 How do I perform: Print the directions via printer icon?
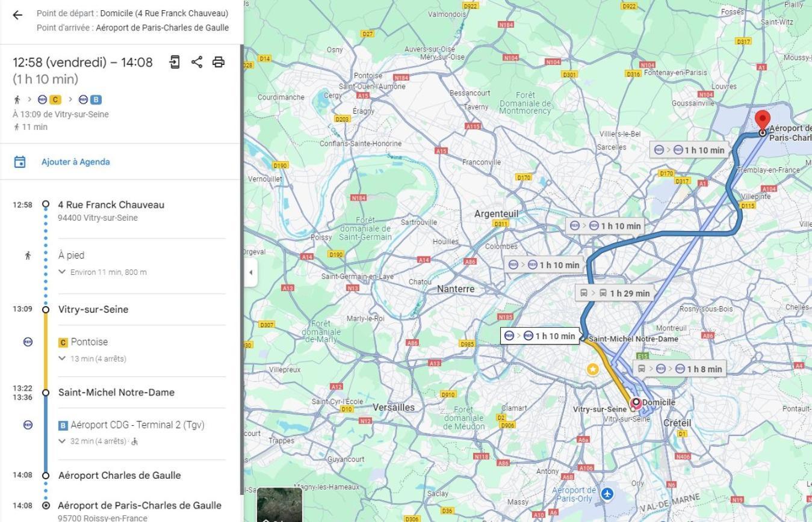pos(218,62)
